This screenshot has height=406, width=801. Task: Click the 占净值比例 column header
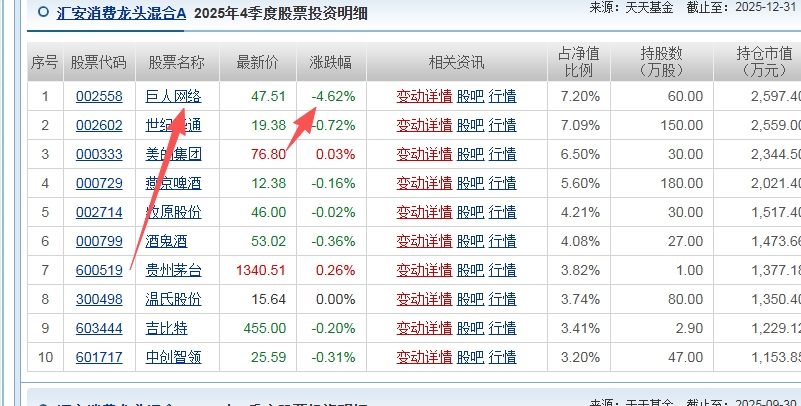(579, 62)
